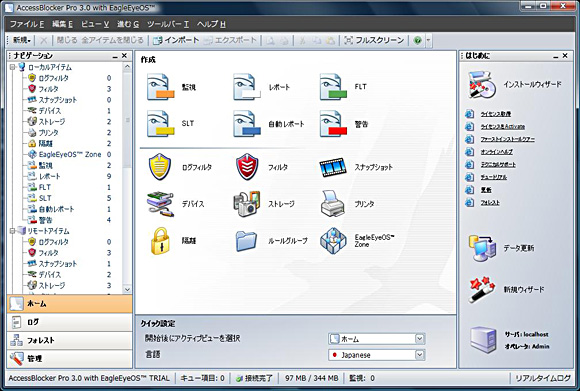Screen dimensions: 580x391
Task: Open the 言語 combo showing Japanese
Action: point(377,355)
